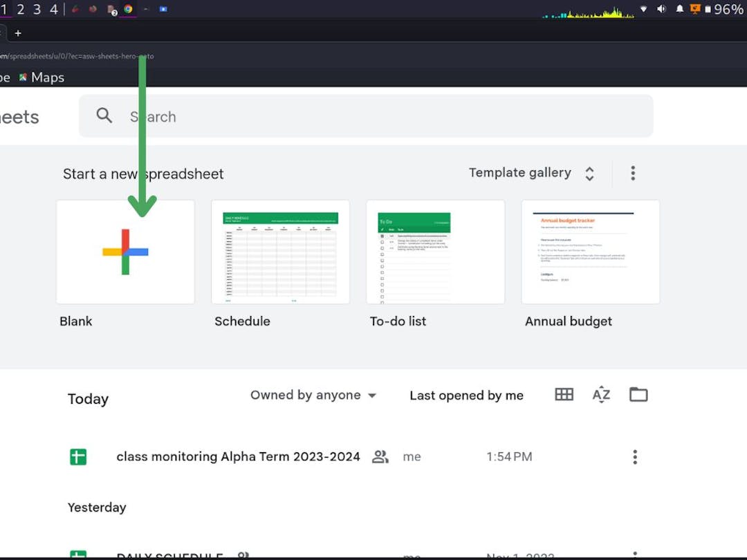The image size is (747, 560).
Task: Click the green Sheets icon of class monitoring file
Action: point(78,456)
